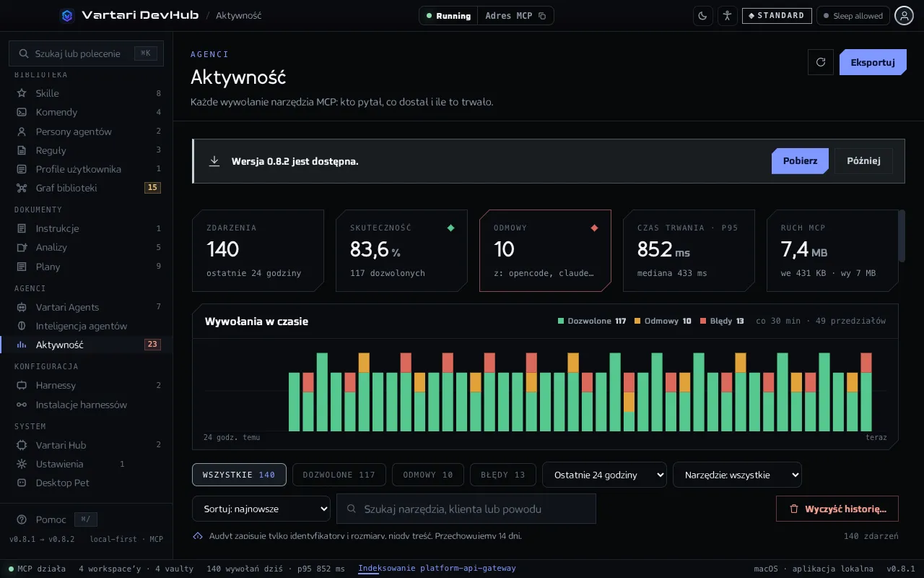Open the Odmowy stat card

(545, 251)
